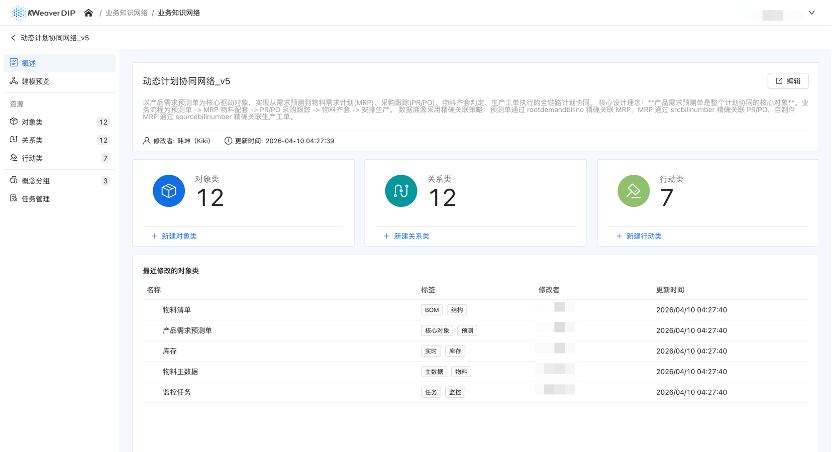Click the KWeaver DIP logo

point(44,13)
